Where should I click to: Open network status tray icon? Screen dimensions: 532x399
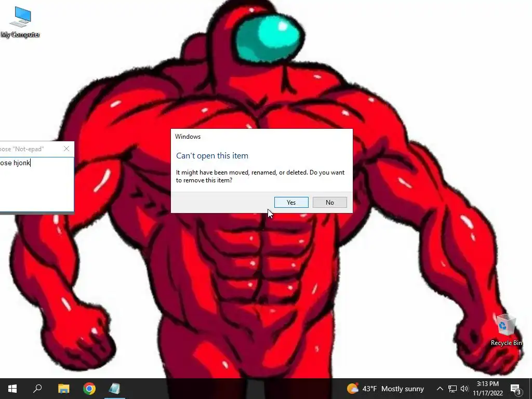[x=453, y=389]
